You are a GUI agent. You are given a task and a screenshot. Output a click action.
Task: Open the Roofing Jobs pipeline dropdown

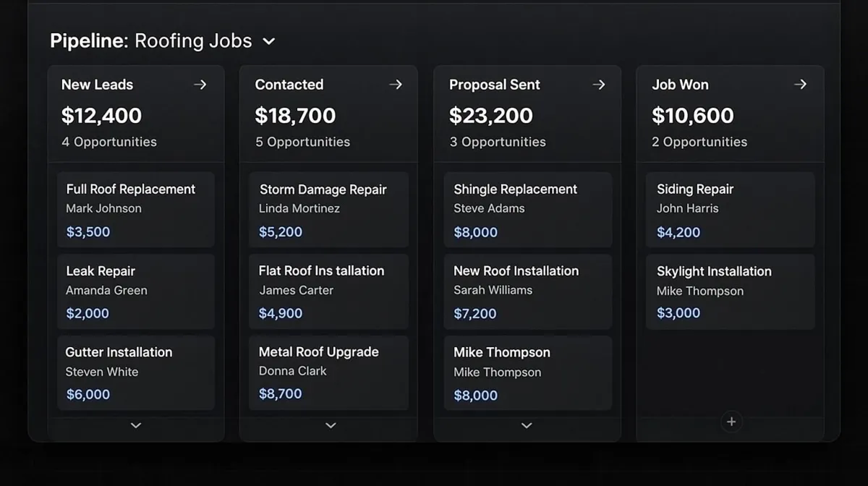(x=268, y=41)
